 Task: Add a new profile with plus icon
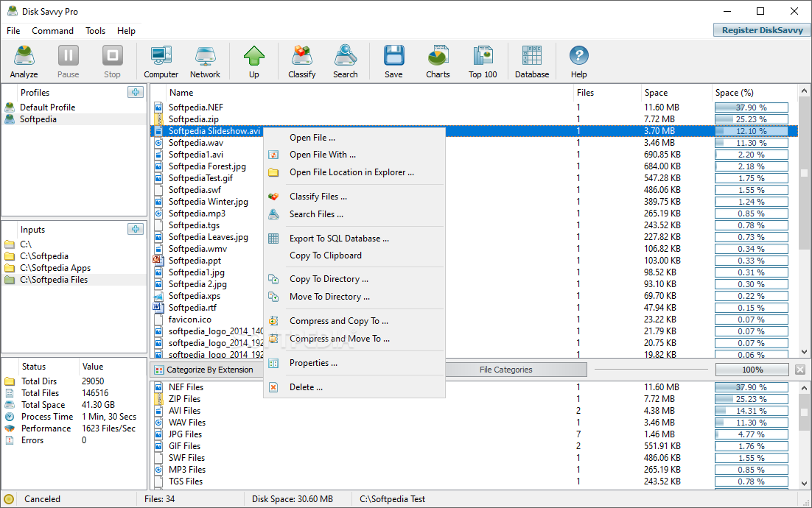click(x=135, y=92)
